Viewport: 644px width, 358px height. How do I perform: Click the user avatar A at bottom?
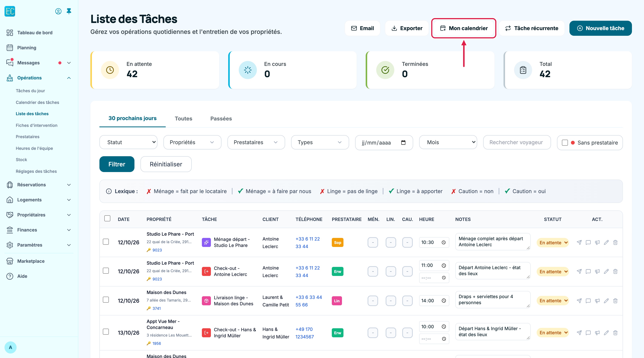(x=11, y=347)
